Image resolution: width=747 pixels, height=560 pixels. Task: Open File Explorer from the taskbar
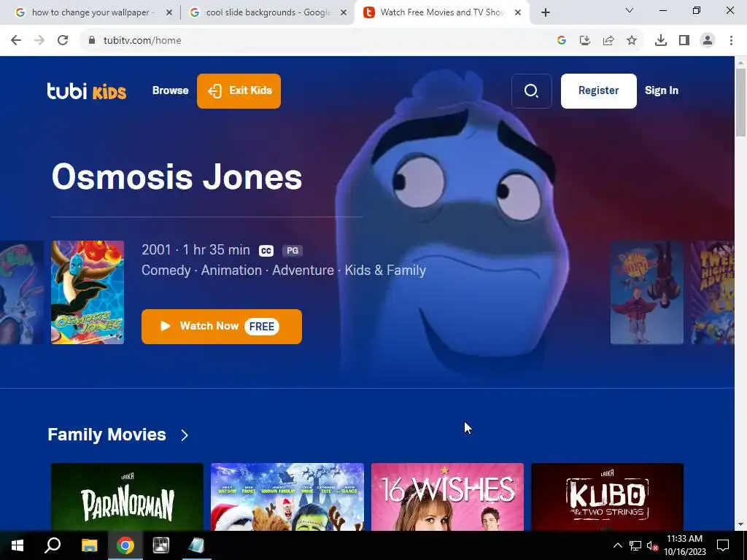click(x=89, y=545)
